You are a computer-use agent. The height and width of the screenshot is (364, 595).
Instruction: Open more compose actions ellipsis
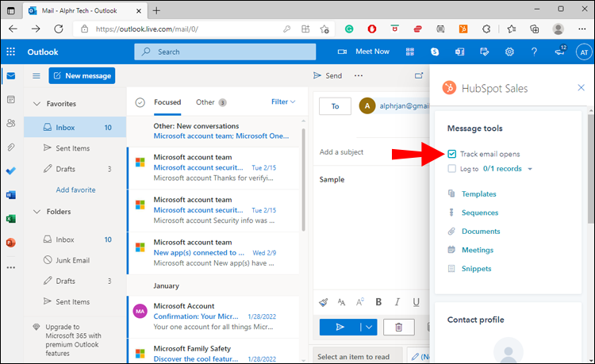tap(359, 75)
